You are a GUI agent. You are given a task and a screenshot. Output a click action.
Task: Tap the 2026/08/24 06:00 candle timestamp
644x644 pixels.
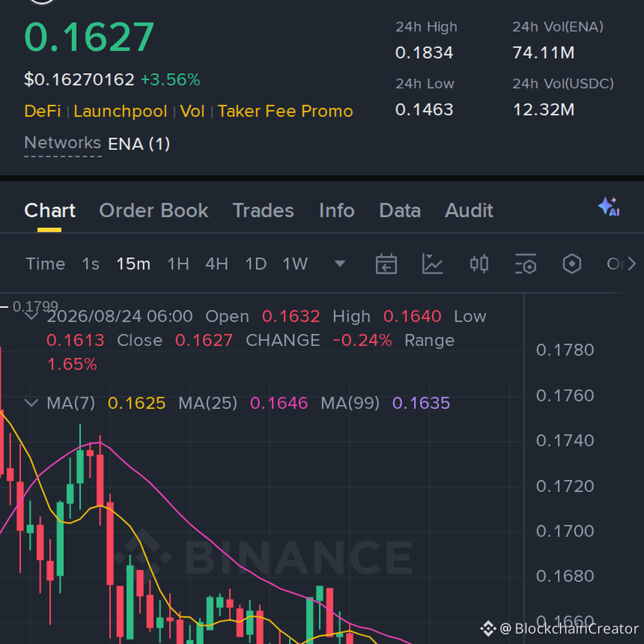pyautogui.click(x=119, y=316)
